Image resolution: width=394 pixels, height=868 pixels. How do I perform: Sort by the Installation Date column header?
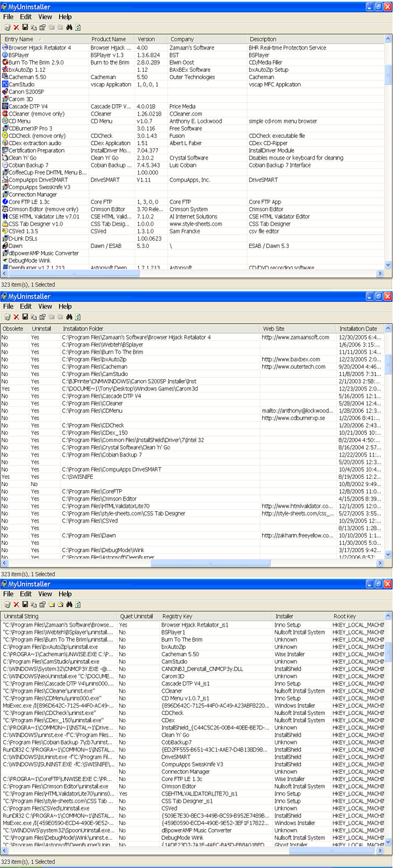pyautogui.click(x=360, y=328)
